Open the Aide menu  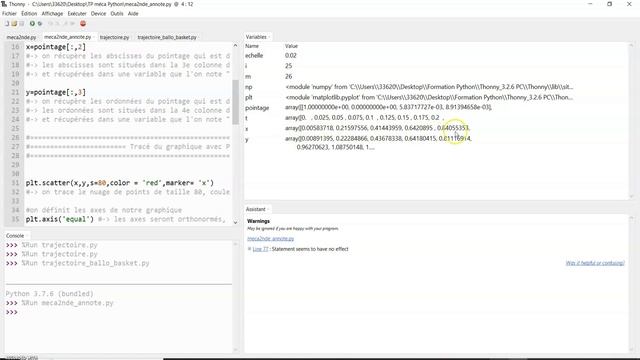point(133,13)
